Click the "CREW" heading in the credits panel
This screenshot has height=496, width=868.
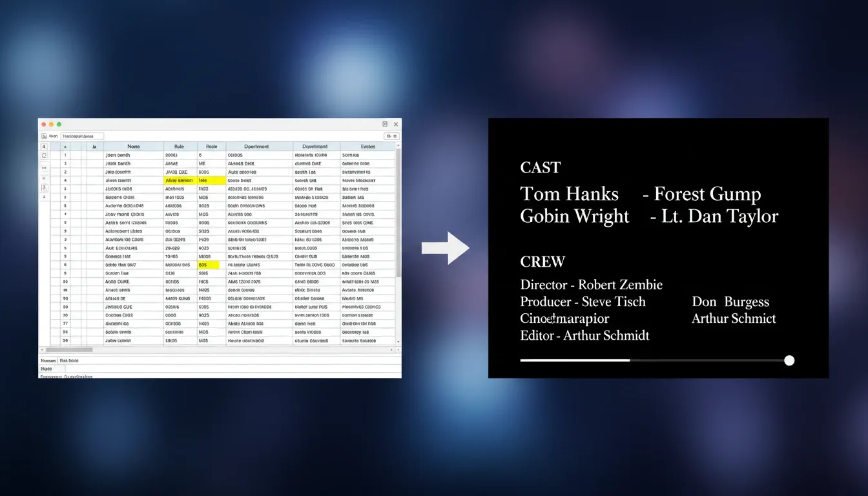[x=542, y=262]
